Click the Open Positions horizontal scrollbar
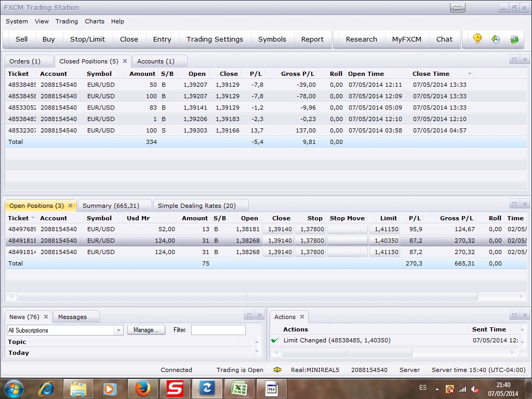The image size is (532, 399). coord(247,297)
